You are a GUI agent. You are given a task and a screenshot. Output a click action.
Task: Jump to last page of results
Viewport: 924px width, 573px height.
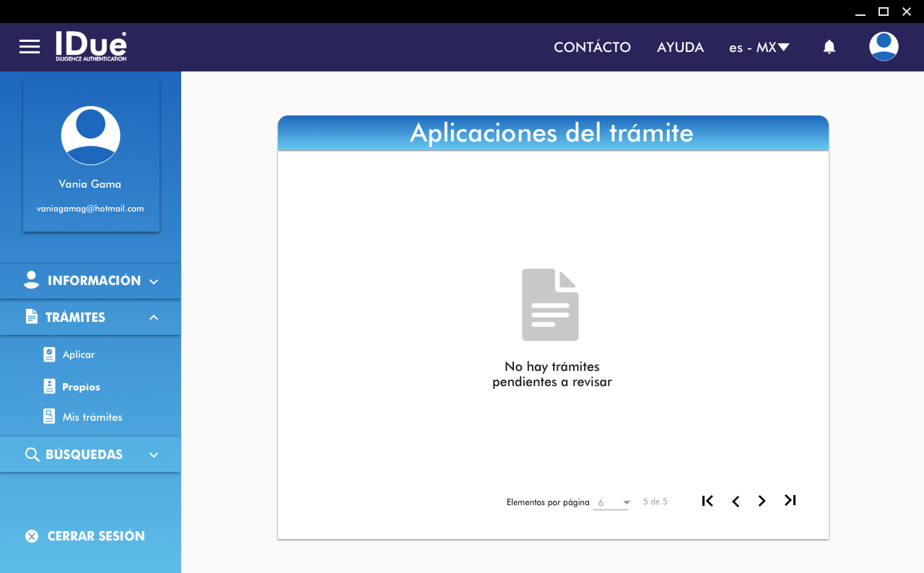pyautogui.click(x=790, y=501)
